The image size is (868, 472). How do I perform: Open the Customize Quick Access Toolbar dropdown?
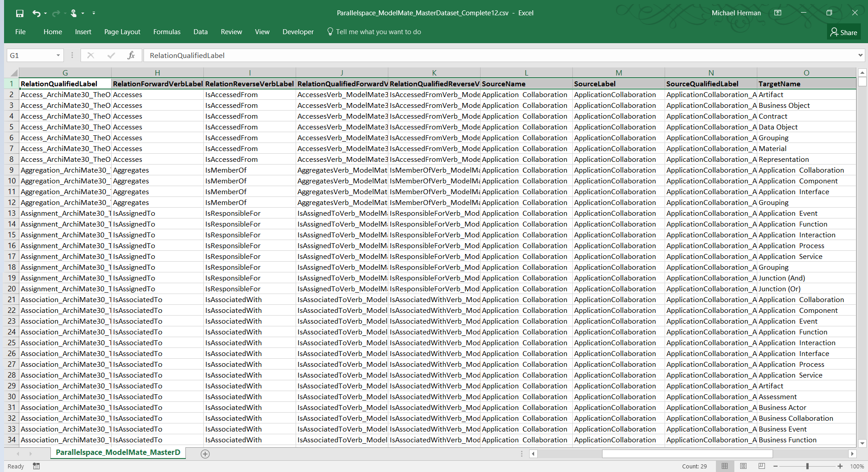[94, 13]
